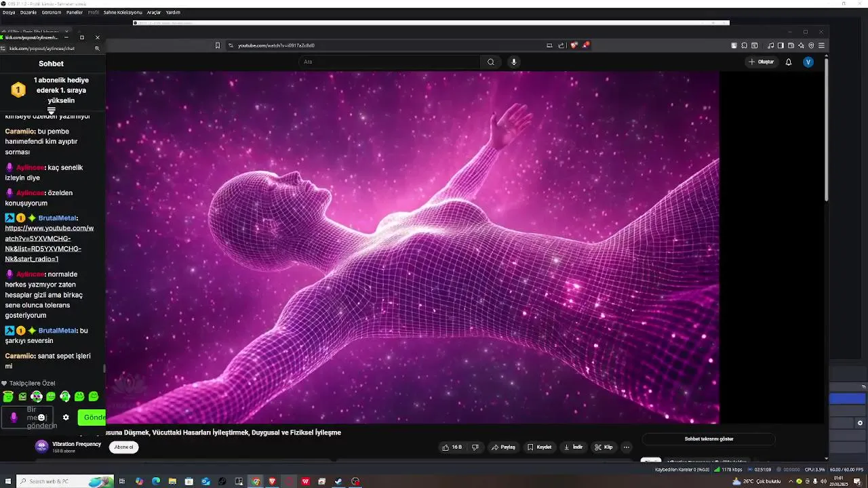
Task: Open the Paneller menu
Action: [75, 12]
